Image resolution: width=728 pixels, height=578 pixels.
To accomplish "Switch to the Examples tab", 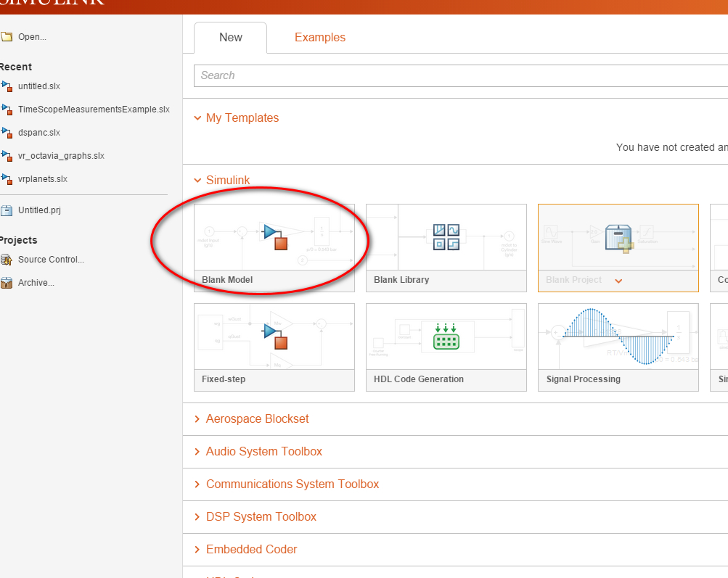I will [320, 38].
